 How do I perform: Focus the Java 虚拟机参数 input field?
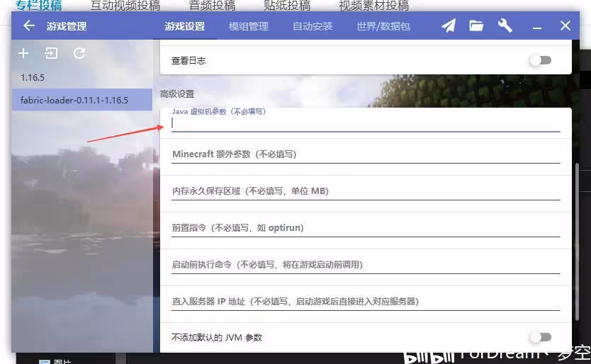coord(366,124)
